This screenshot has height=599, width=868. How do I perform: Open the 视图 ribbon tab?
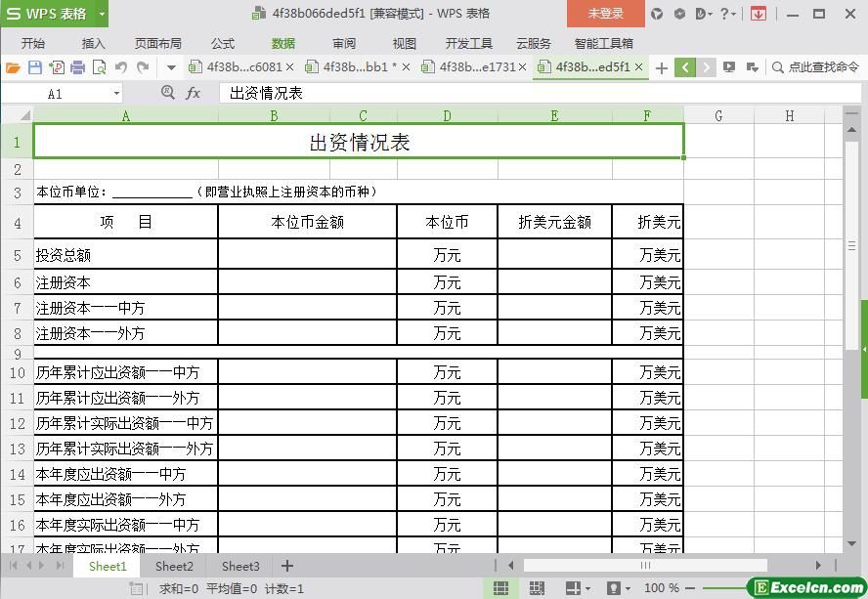click(x=404, y=43)
